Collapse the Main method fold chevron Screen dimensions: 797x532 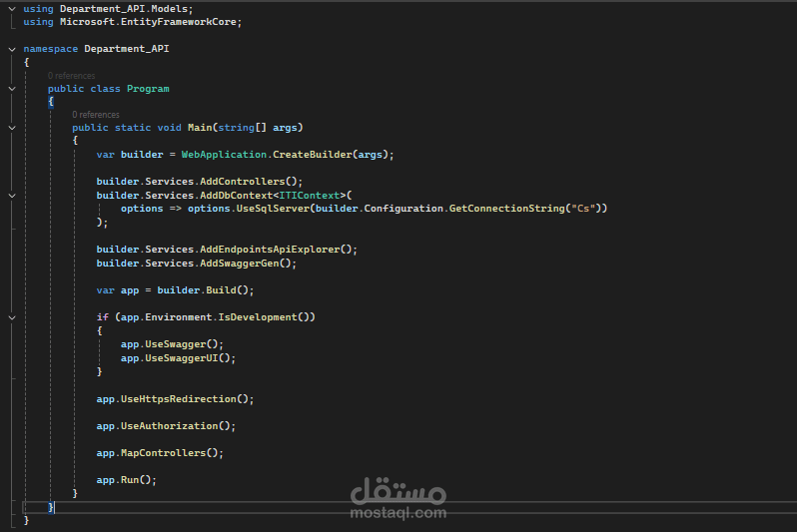12,128
